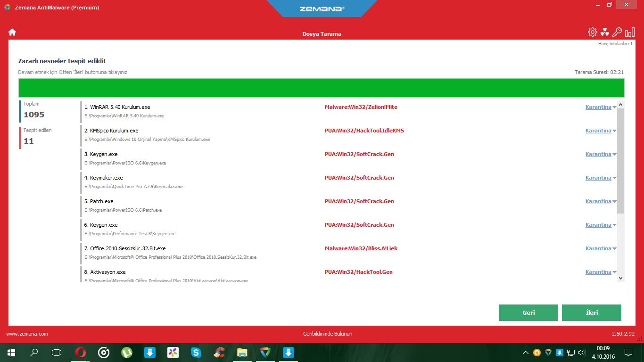644x362 pixels.
Task: Open Zemana settings gear
Action: (593, 32)
